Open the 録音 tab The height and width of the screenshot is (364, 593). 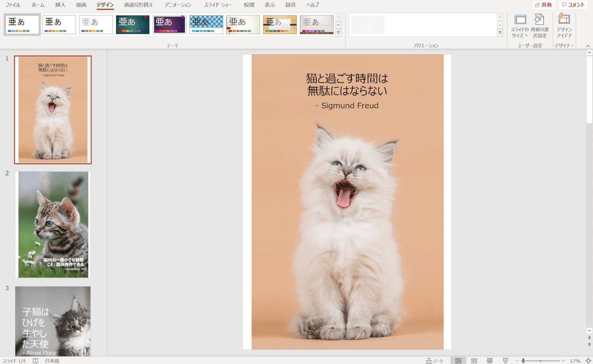(x=290, y=5)
